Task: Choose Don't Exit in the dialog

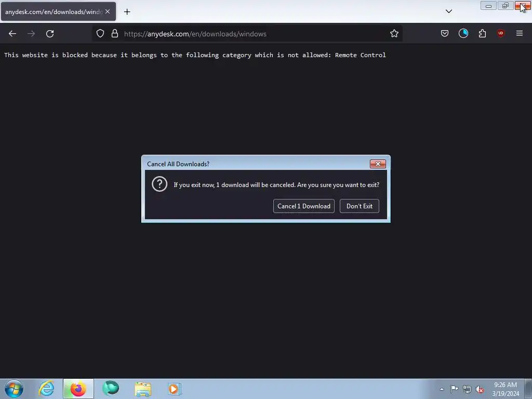Action: [360, 206]
